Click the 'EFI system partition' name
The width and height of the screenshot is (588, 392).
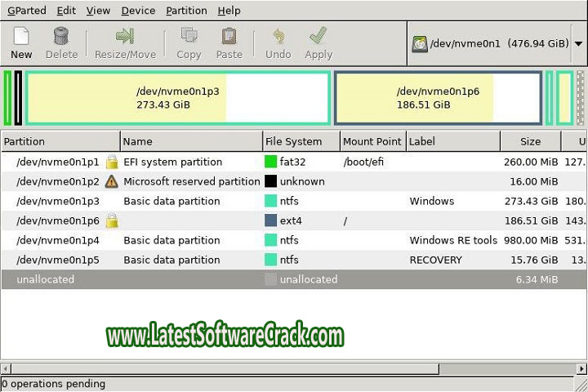(x=173, y=162)
